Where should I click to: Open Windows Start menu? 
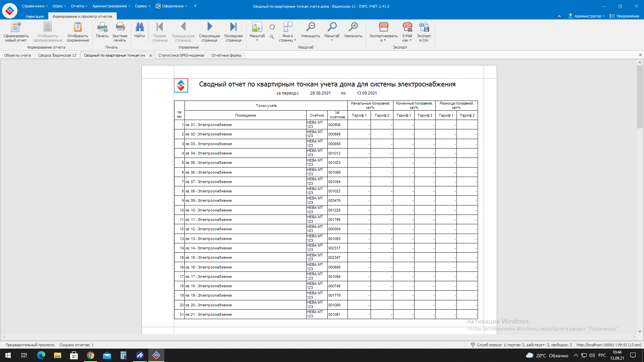pyautogui.click(x=8, y=355)
